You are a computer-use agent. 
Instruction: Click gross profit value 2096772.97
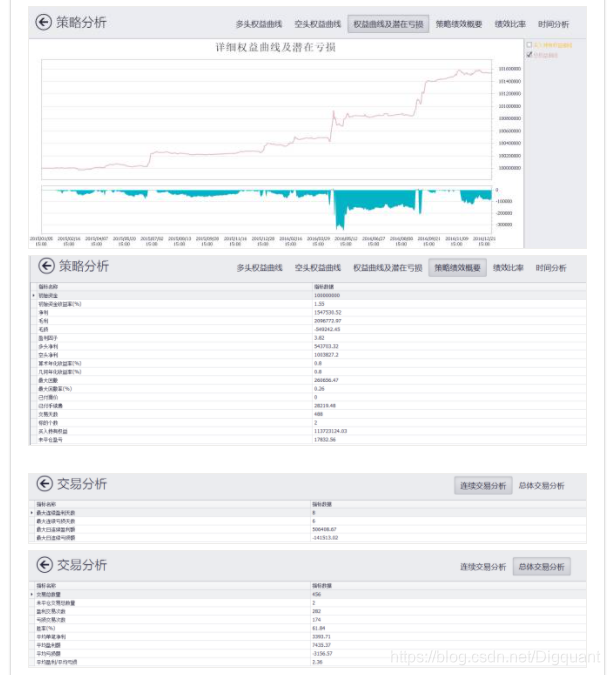(328, 321)
